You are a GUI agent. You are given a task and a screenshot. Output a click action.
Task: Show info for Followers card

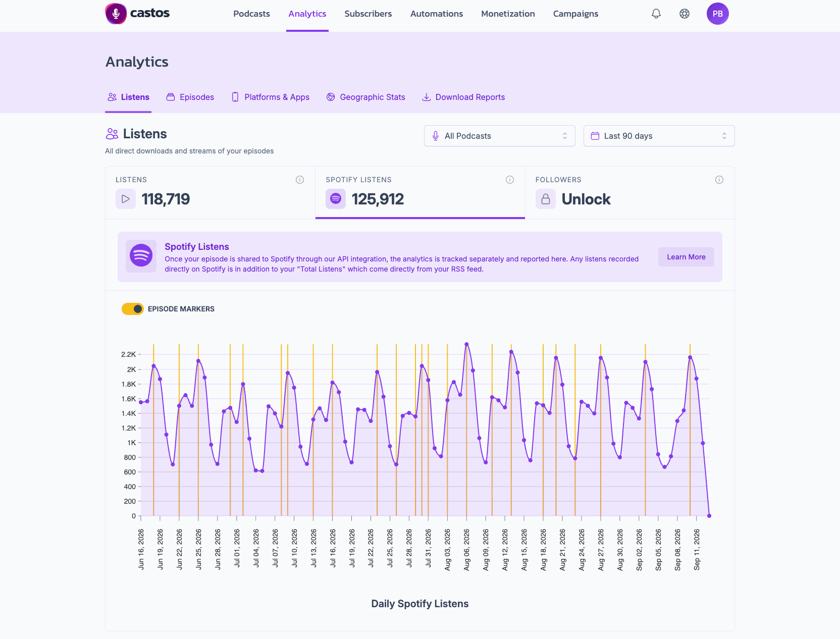pos(719,180)
